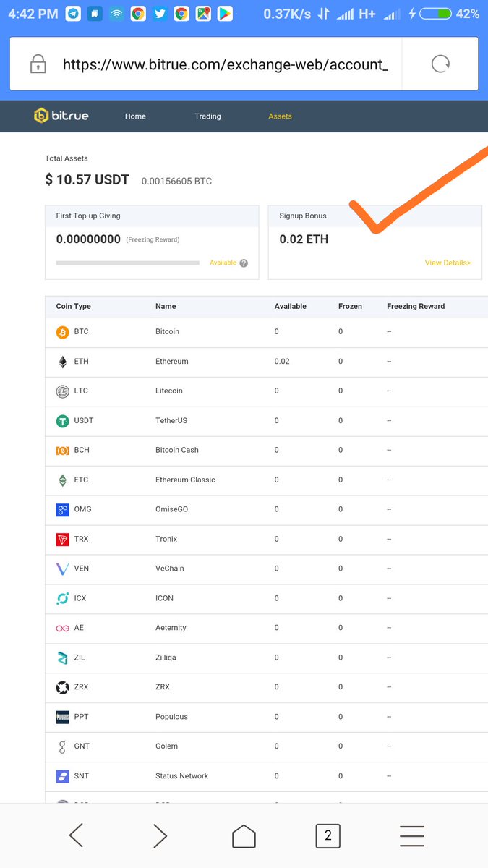Viewport: 488px width, 868px height.
Task: Click the Litecoin name cell
Action: (x=169, y=391)
